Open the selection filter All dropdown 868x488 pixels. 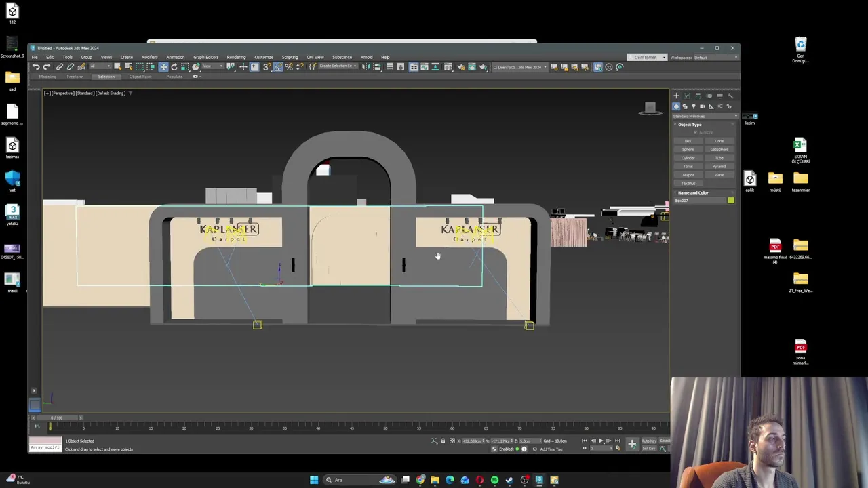pyautogui.click(x=100, y=67)
